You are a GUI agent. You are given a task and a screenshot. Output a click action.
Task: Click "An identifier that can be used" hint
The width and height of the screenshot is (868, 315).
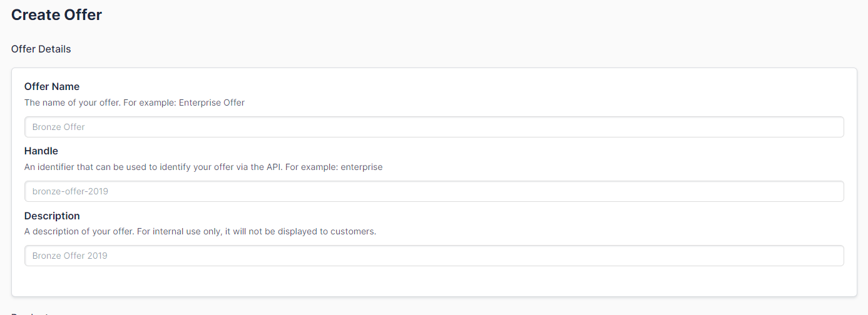pos(88,167)
